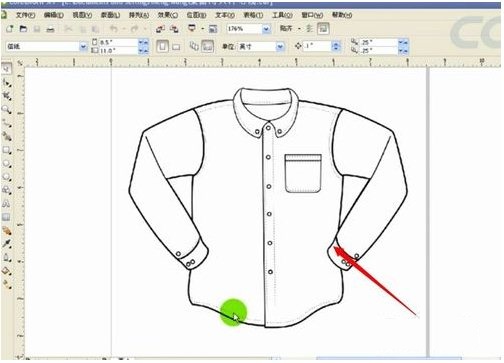Click the Print icon

click(50, 29)
